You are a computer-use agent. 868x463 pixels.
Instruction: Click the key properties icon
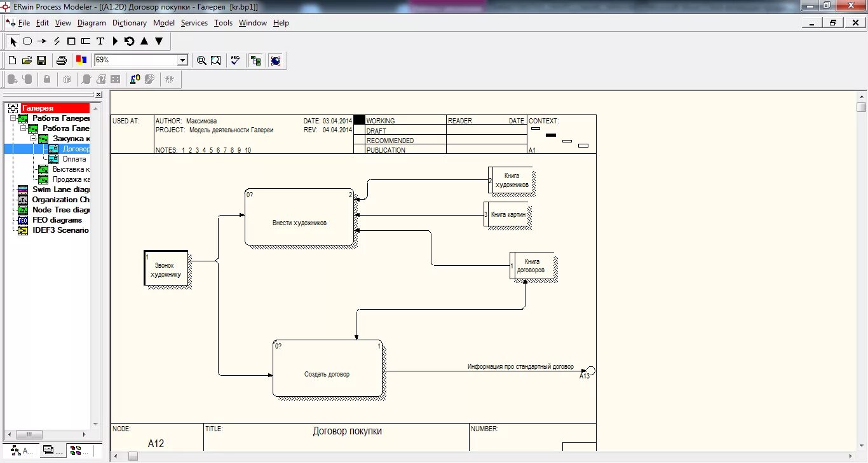(x=150, y=79)
